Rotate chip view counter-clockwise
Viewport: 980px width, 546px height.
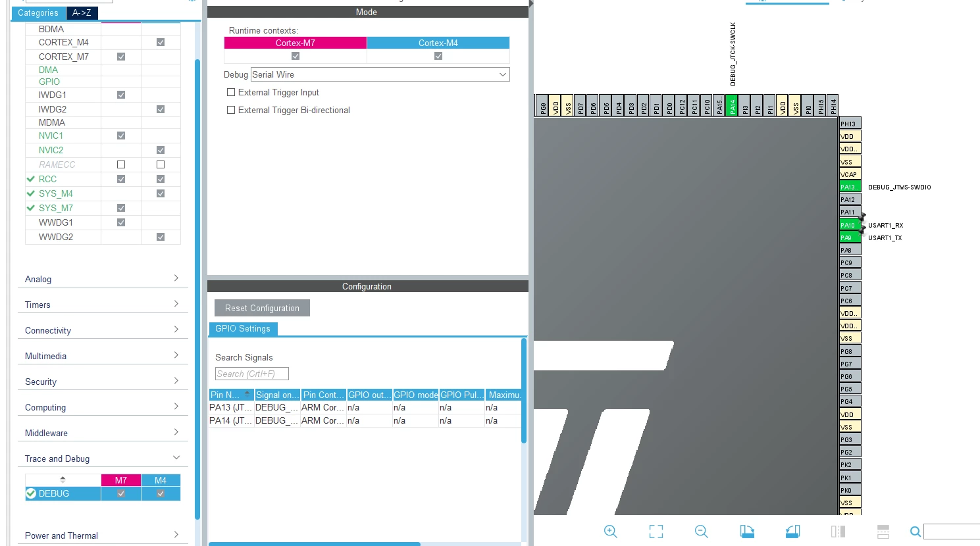click(x=792, y=532)
